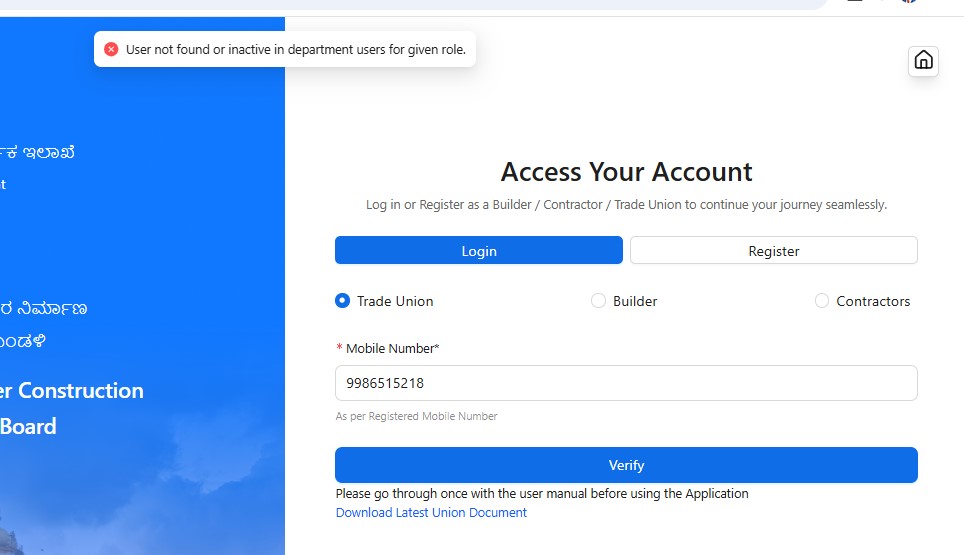Go to the home page via house icon

point(923,61)
